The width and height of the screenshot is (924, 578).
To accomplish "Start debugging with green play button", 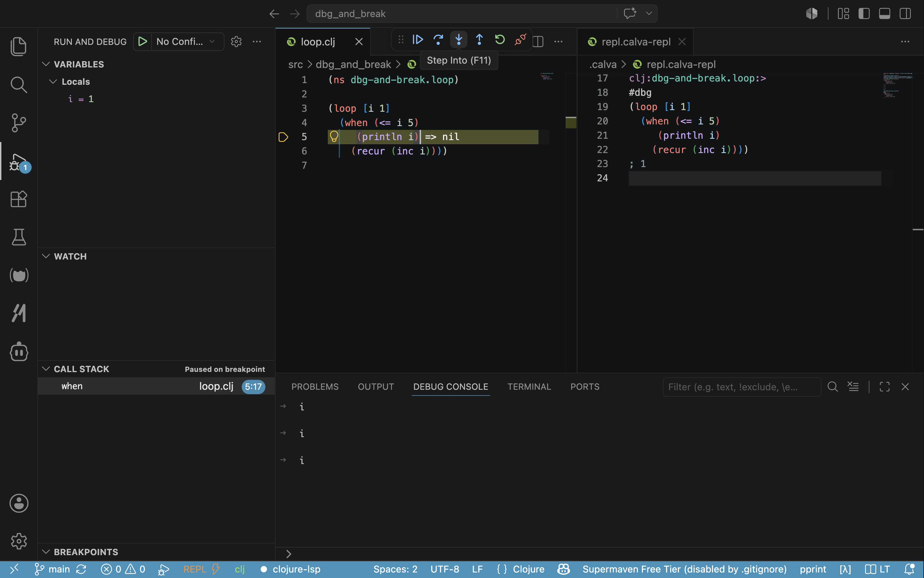I will coord(142,41).
